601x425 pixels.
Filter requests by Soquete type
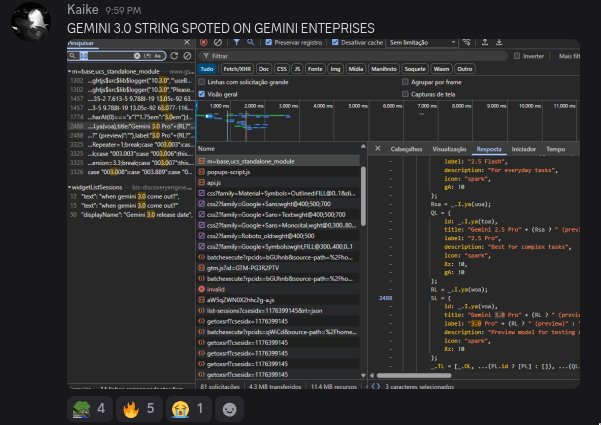[x=415, y=69]
